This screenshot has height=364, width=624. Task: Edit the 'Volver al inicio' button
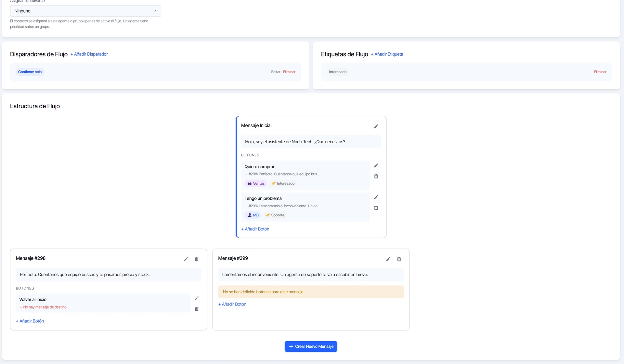[197, 298]
